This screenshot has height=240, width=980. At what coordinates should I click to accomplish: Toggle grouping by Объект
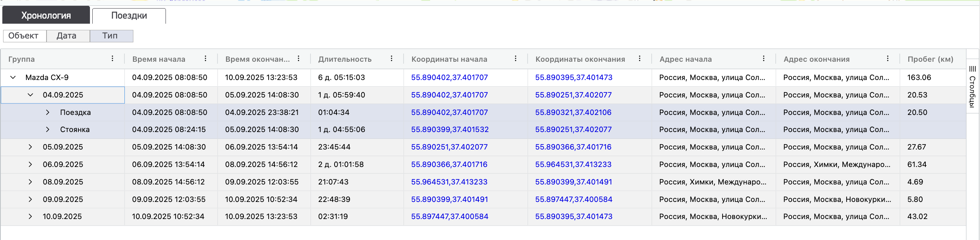point(24,36)
